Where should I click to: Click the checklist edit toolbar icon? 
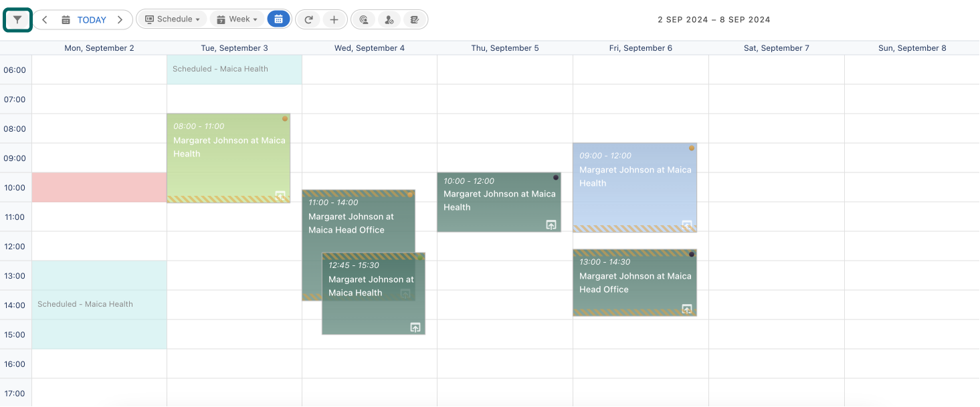click(x=415, y=20)
